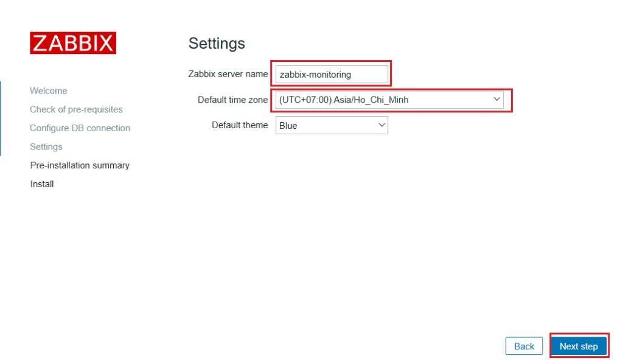Select the Asia/Ho_Chi_Minh time zone value

point(344,100)
